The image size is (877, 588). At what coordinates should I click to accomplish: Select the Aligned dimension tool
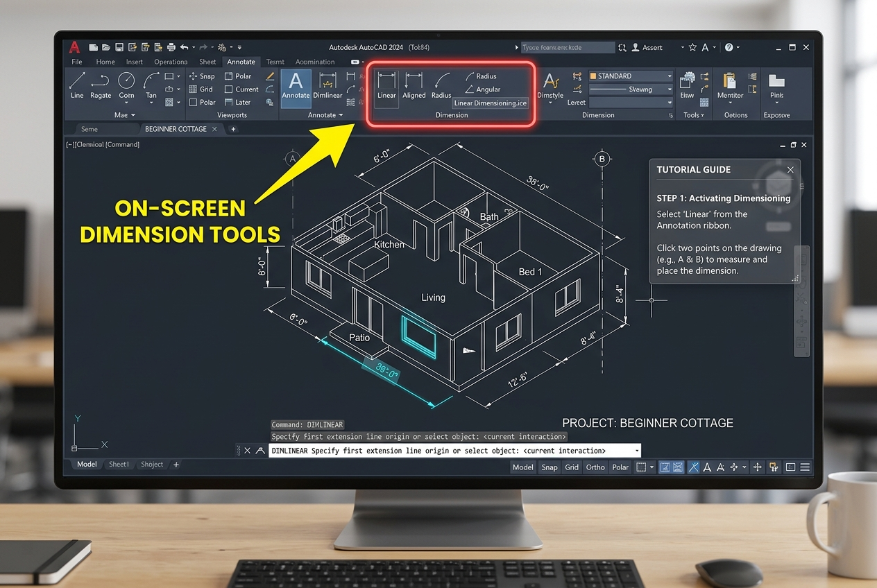coord(414,87)
